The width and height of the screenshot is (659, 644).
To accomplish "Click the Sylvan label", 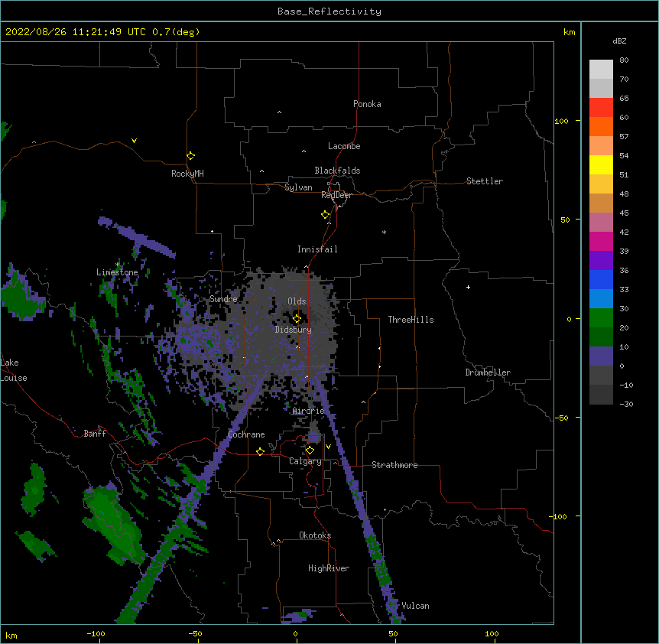I will pos(298,187).
